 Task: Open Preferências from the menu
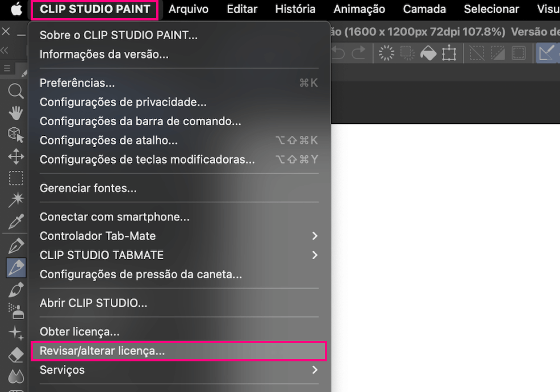[x=77, y=83]
